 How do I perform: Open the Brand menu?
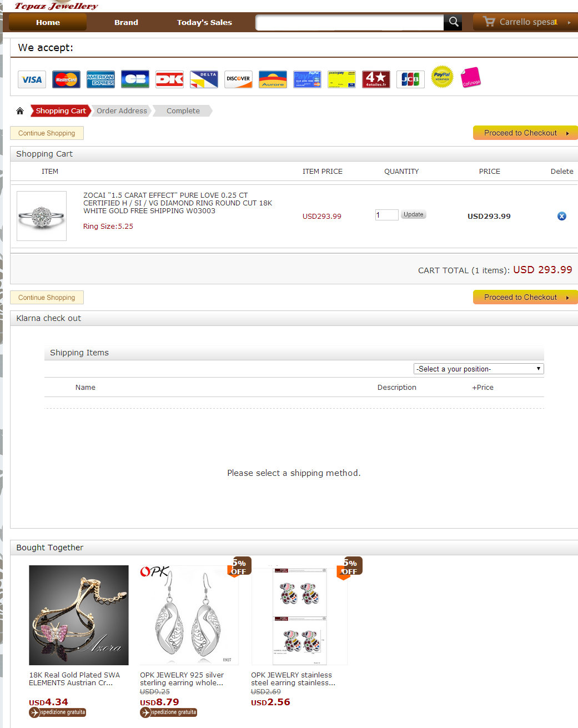126,23
